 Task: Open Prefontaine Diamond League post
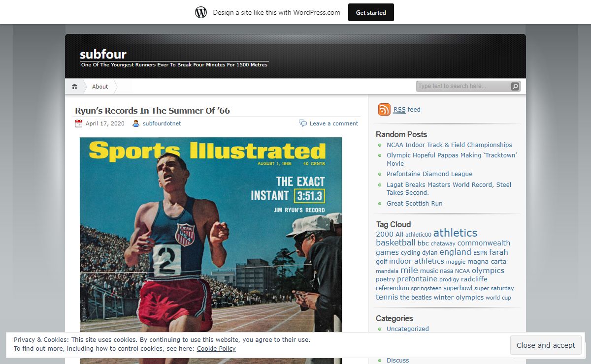pos(429,174)
